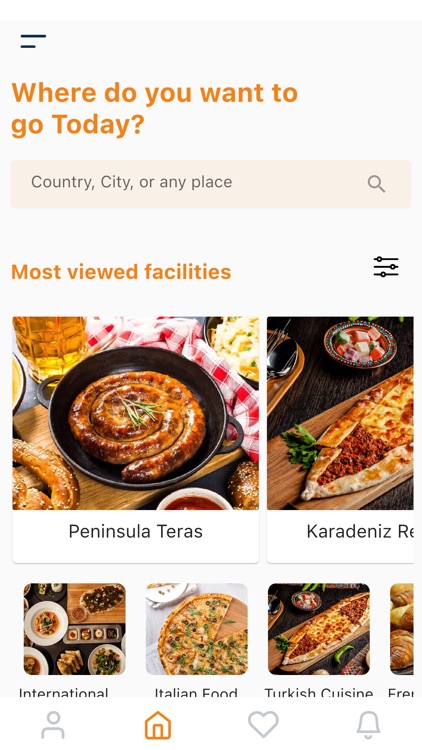The height and width of the screenshot is (750, 422).
Task: Focus the Country, City, or any place field
Action: [x=211, y=184]
